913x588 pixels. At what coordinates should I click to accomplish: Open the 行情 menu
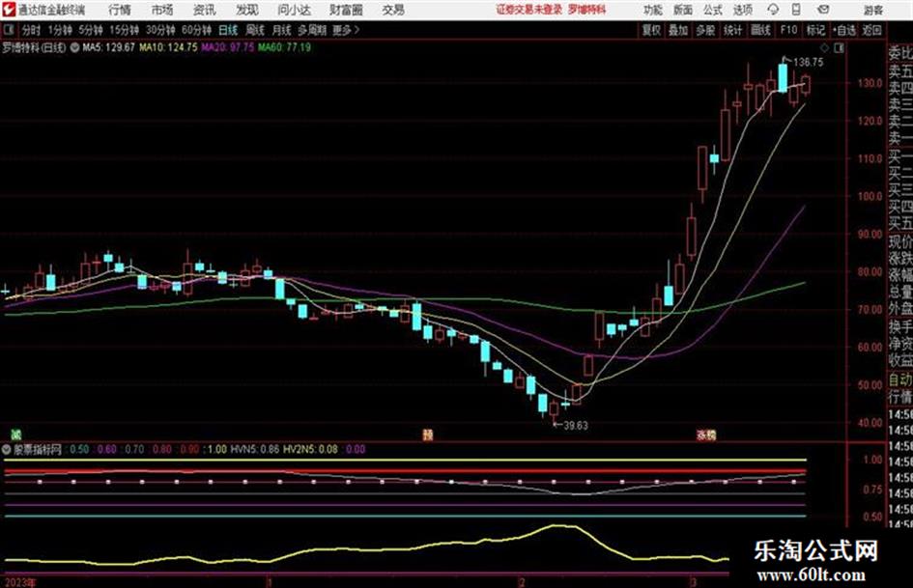click(x=120, y=10)
